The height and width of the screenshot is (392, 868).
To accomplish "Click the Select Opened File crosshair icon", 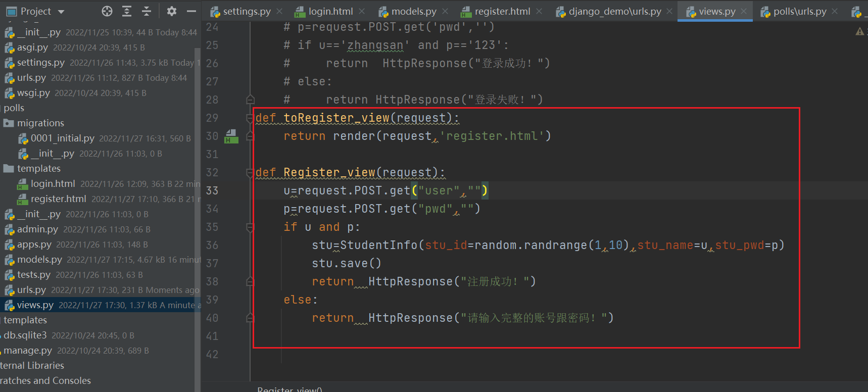I will pos(107,11).
